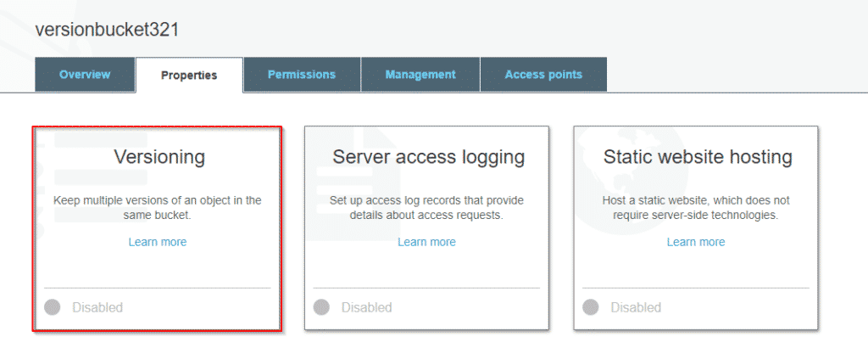Open the Permissions tab
The width and height of the screenshot is (868, 348).
(302, 74)
